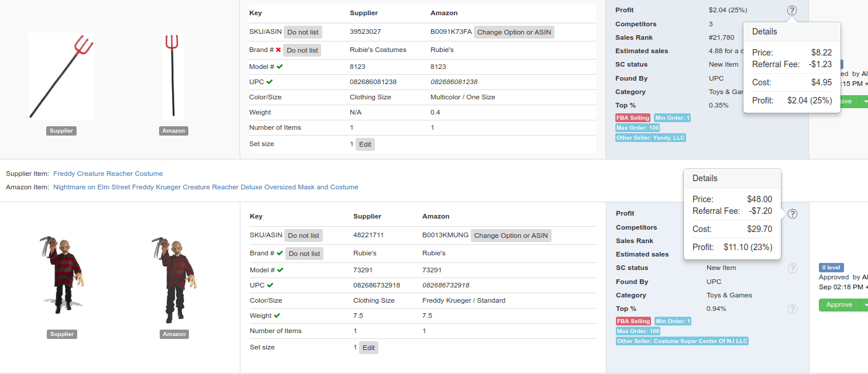Click green checkmark beside Weight 7.5
The height and width of the screenshot is (374, 868).
[x=277, y=316]
